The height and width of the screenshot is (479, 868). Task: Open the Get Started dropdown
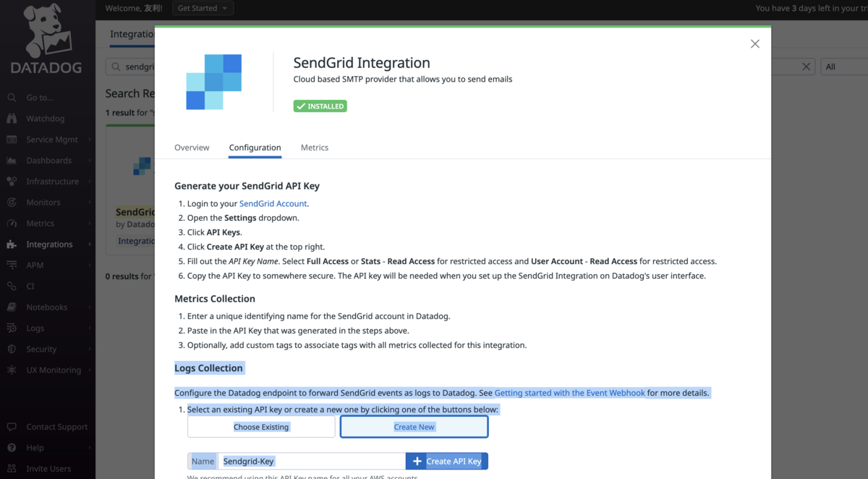202,8
